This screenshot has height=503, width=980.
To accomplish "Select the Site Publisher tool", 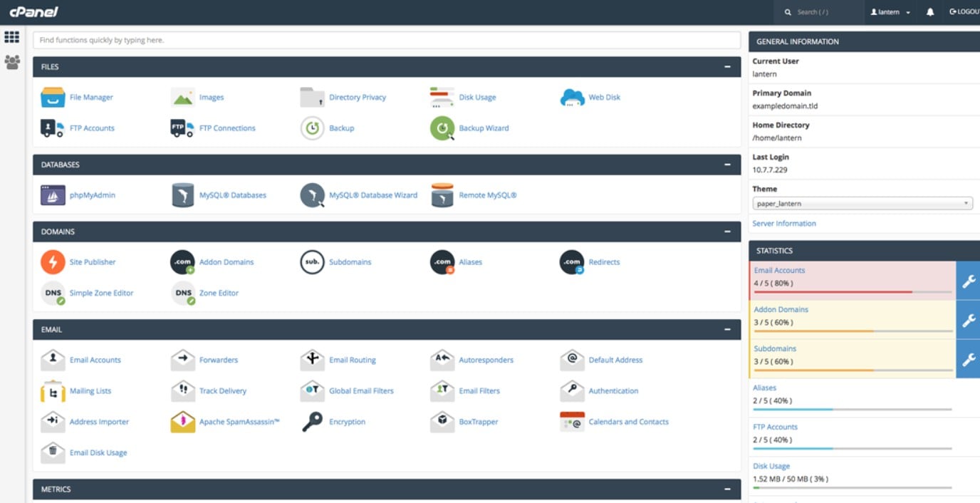I will click(x=92, y=261).
